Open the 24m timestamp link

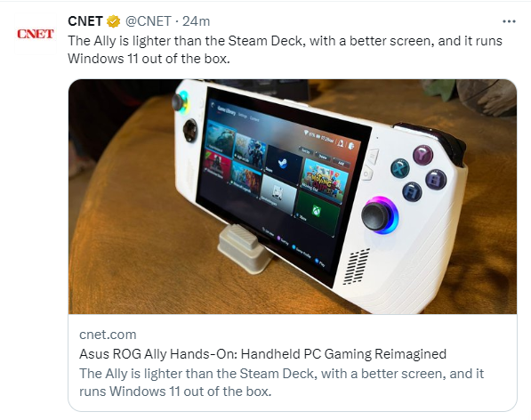pyautogui.click(x=196, y=21)
